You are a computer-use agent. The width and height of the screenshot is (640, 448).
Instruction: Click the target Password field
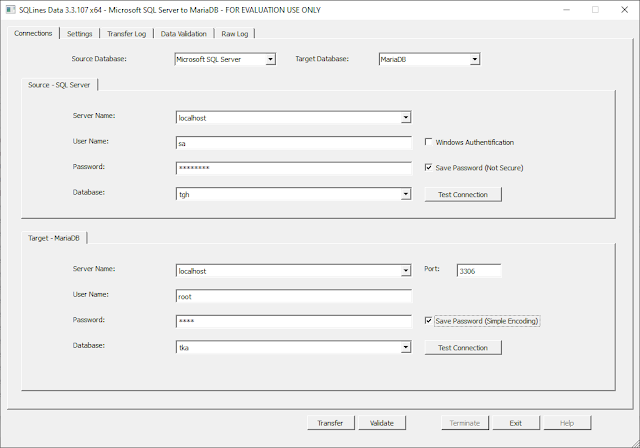click(294, 322)
